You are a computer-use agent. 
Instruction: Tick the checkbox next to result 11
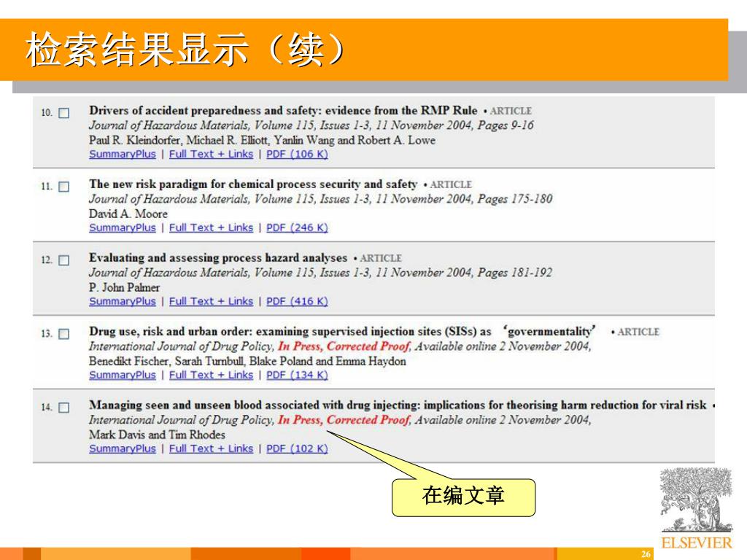tap(64, 187)
